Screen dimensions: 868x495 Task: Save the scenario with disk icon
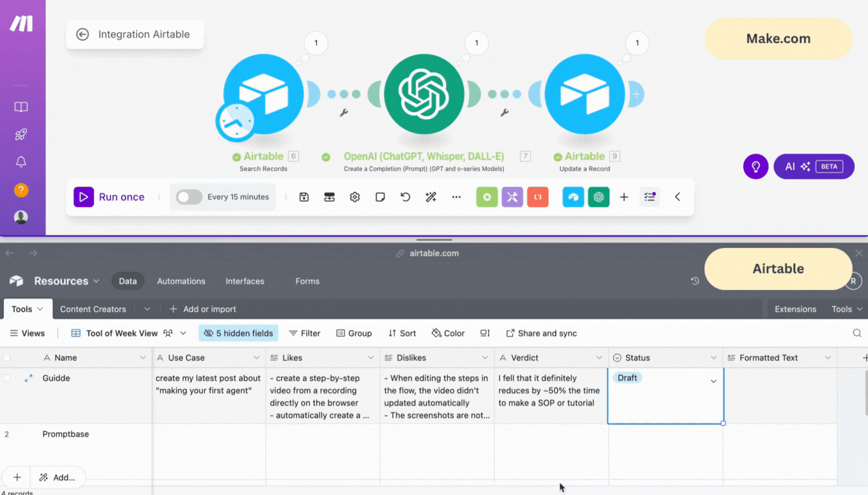point(304,197)
